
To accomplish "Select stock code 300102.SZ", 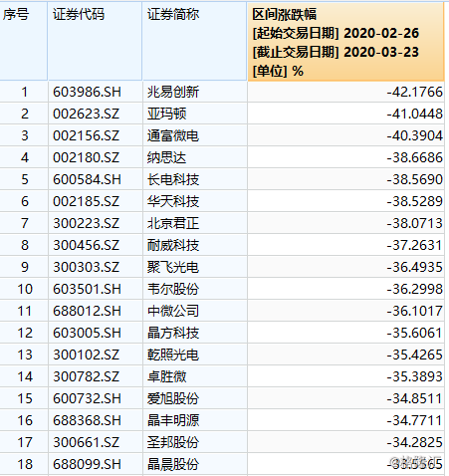I will (x=86, y=355).
